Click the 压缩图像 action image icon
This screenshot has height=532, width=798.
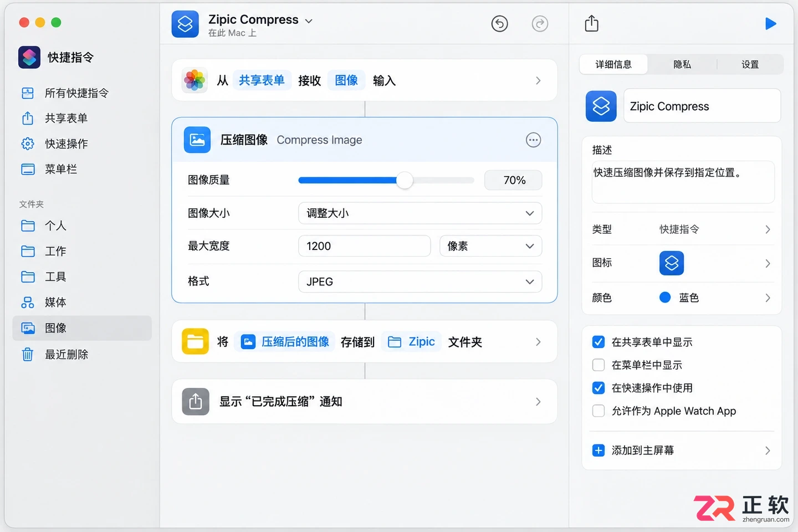[197, 140]
